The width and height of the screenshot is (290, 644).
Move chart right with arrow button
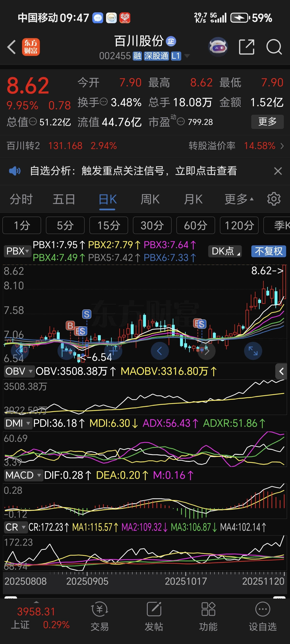click(x=206, y=351)
